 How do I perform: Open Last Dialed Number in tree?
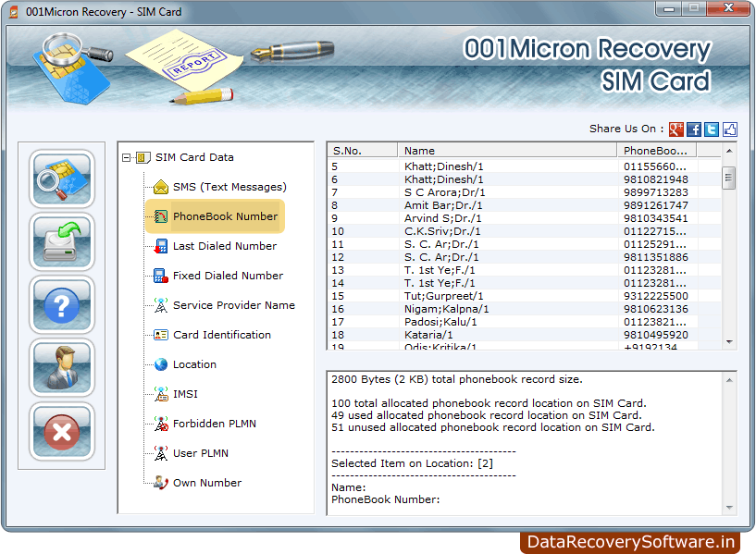[225, 246]
